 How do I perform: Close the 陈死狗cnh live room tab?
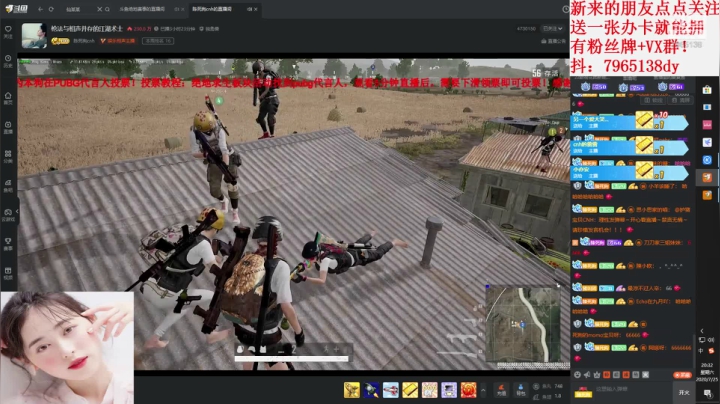tap(256, 9)
